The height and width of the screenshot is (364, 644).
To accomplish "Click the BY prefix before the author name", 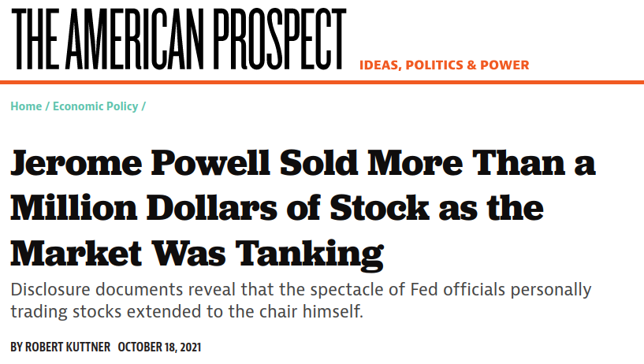I will coord(17,347).
